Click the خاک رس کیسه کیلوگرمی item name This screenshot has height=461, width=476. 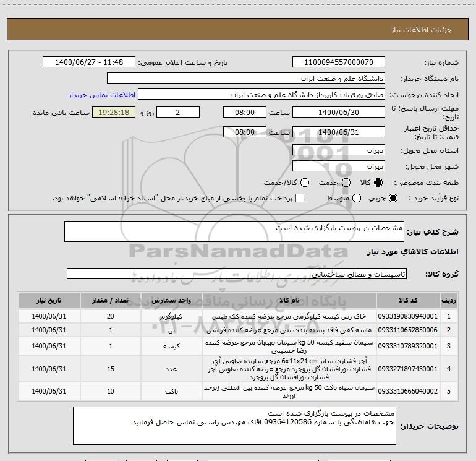pyautogui.click(x=289, y=316)
